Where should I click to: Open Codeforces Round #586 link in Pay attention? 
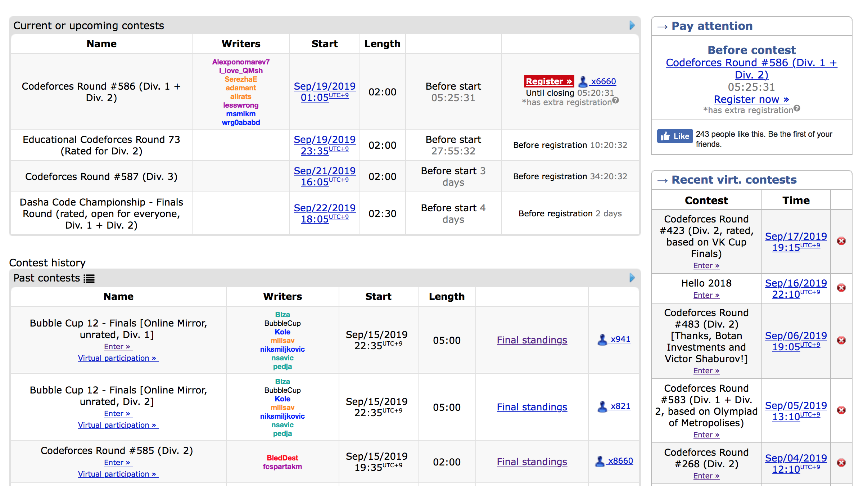pos(751,68)
